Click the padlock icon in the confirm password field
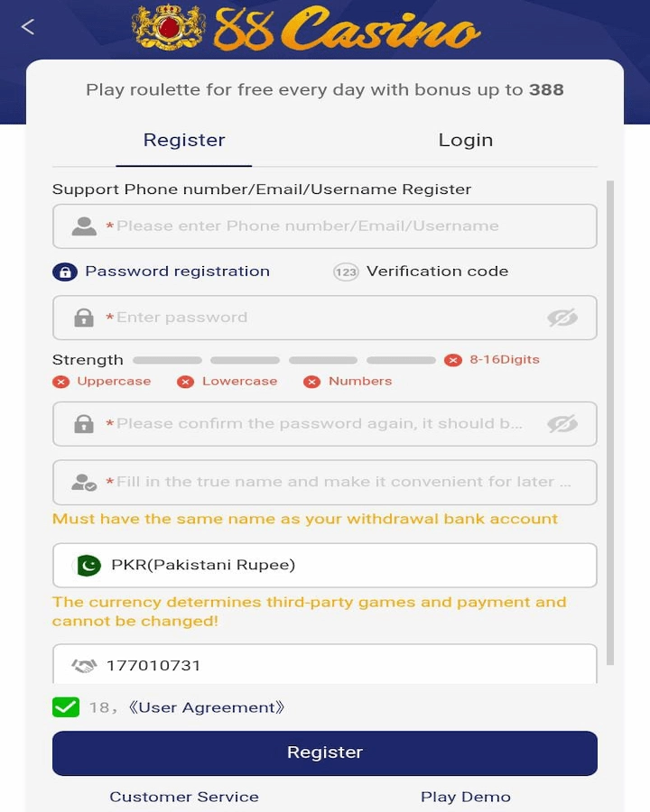The image size is (650, 812). [x=84, y=424]
